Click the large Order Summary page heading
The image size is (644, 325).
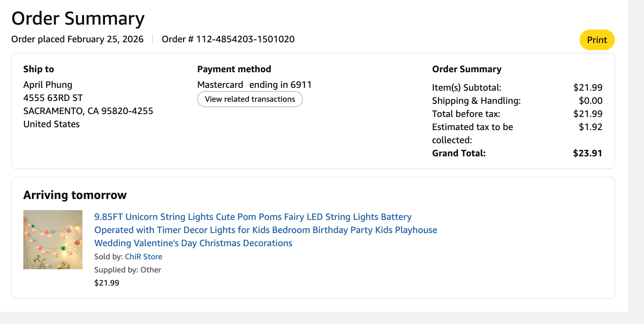[x=78, y=18]
